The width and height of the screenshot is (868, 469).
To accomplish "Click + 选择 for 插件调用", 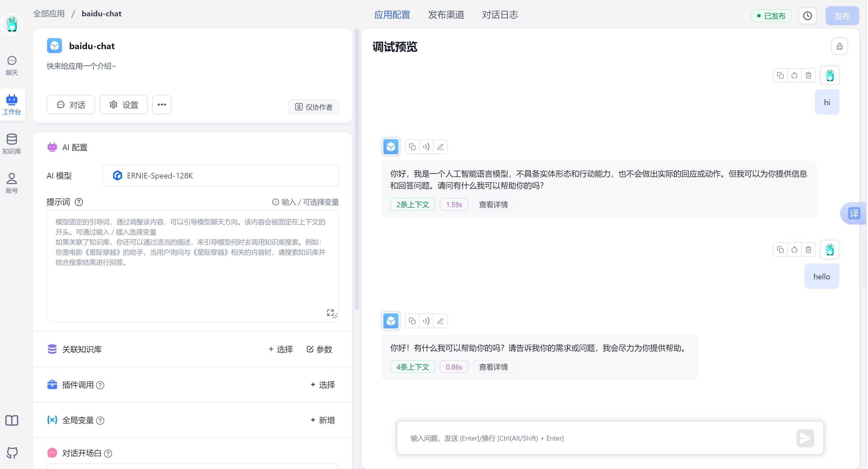I will coord(323,384).
